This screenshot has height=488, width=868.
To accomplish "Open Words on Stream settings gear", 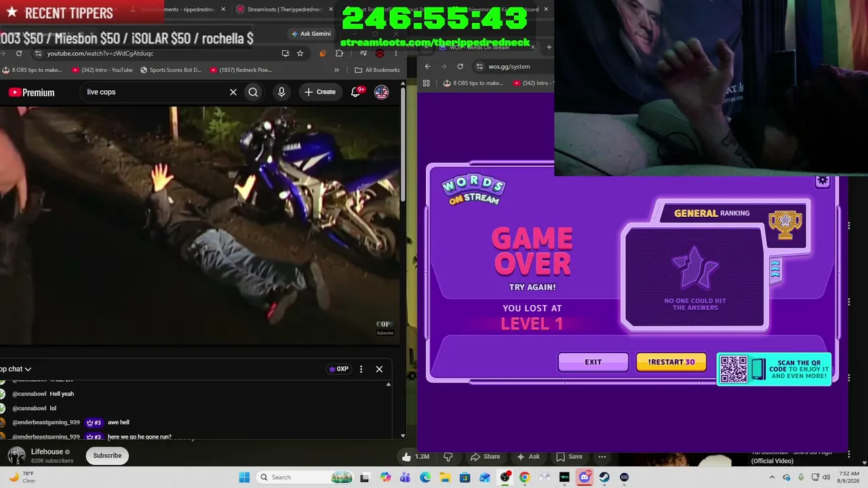I will 823,181.
